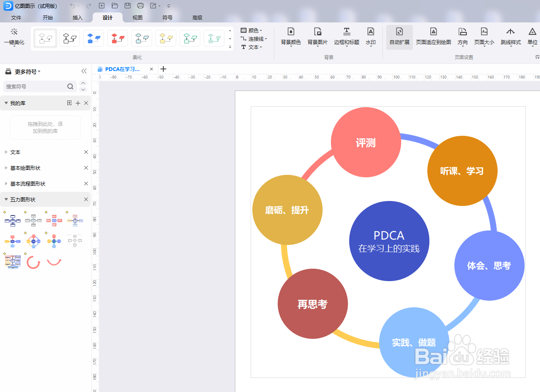This screenshot has height=392, width=540.
Task: Open the 方向 page orientation tool
Action: [x=462, y=37]
